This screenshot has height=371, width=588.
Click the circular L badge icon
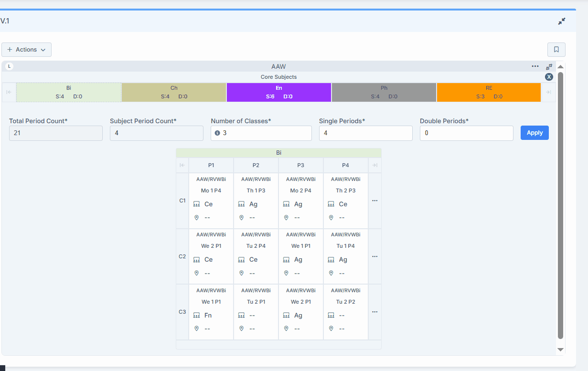[10, 66]
